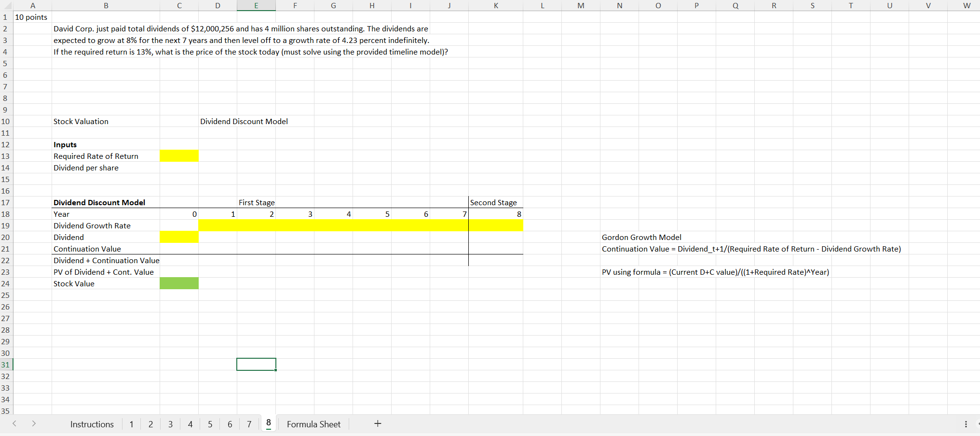Click the text line 'expected to grow at 8%'

click(241, 40)
